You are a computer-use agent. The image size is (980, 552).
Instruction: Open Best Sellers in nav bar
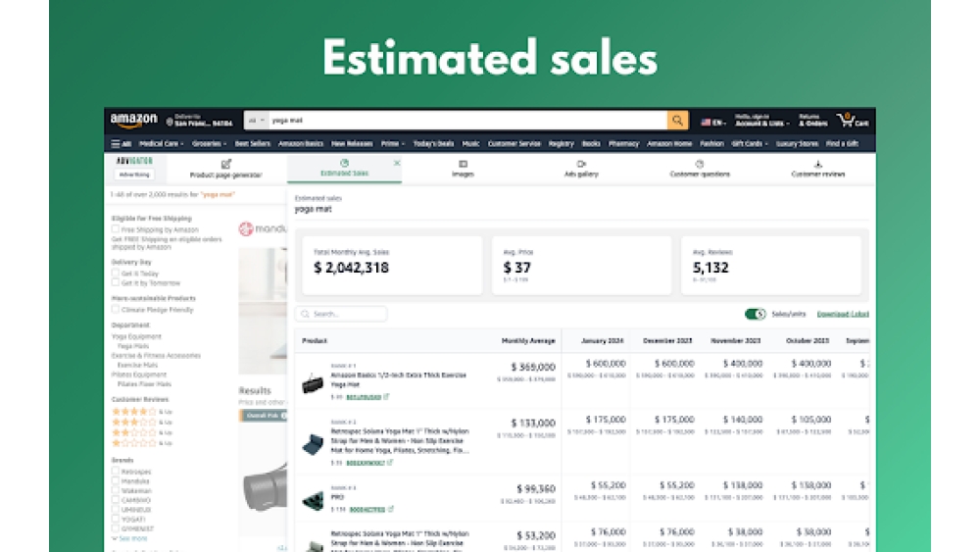coord(253,144)
